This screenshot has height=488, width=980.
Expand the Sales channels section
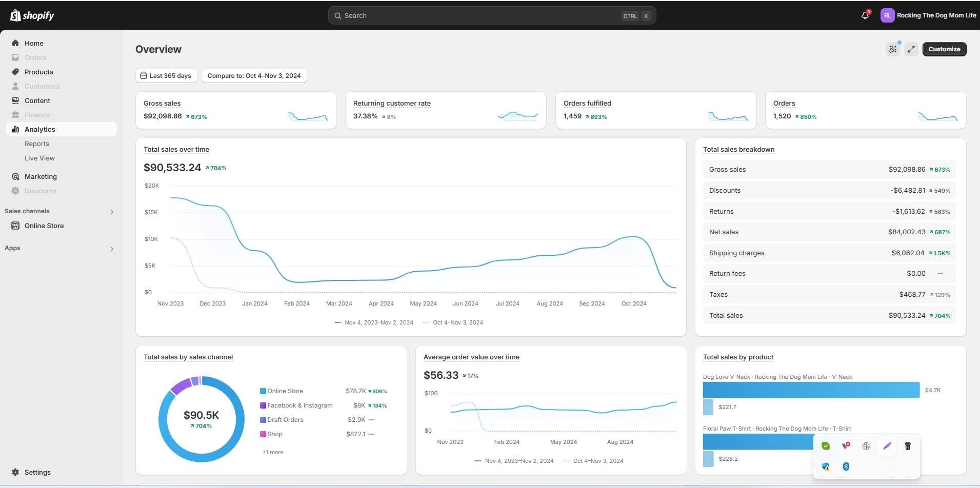(x=112, y=212)
